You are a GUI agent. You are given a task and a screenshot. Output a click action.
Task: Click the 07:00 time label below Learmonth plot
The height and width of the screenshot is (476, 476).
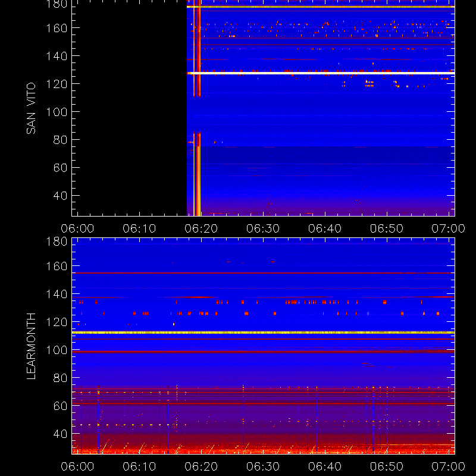pyautogui.click(x=449, y=466)
